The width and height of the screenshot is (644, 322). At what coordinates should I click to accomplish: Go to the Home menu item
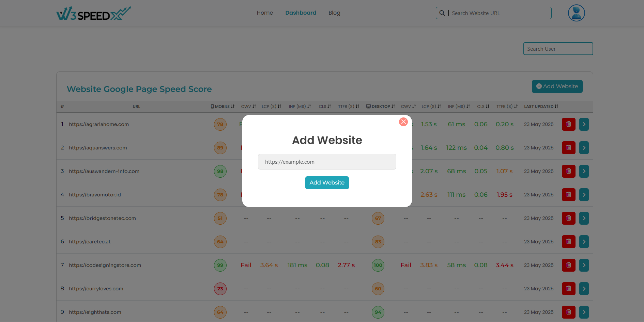click(x=265, y=13)
